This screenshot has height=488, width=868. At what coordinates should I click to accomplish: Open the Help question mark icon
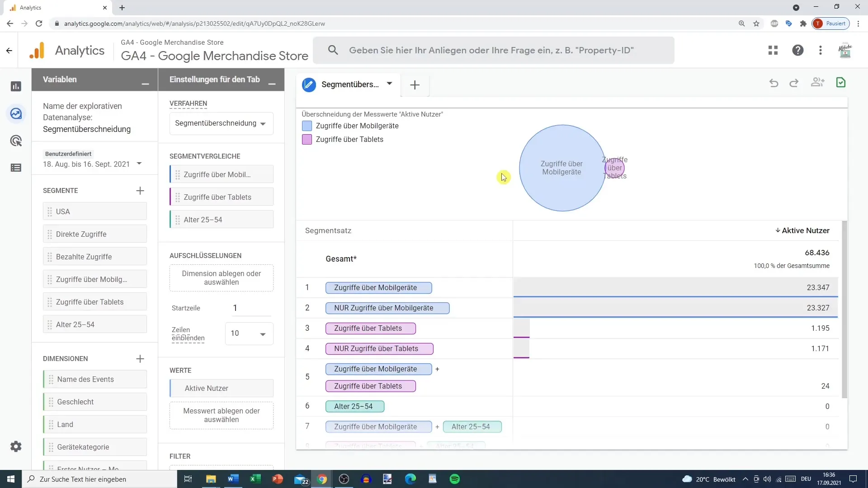[x=798, y=50]
